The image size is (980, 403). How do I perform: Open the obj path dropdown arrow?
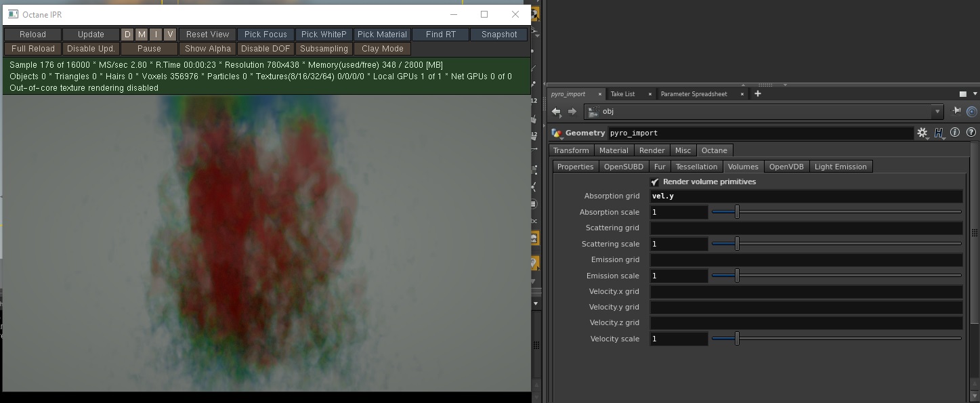[x=937, y=112]
